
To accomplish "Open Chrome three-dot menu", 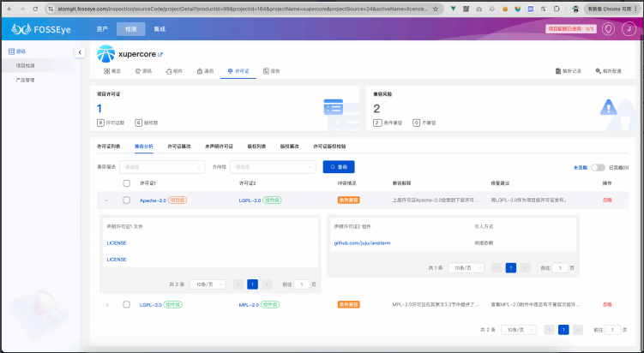I will coord(635,9).
